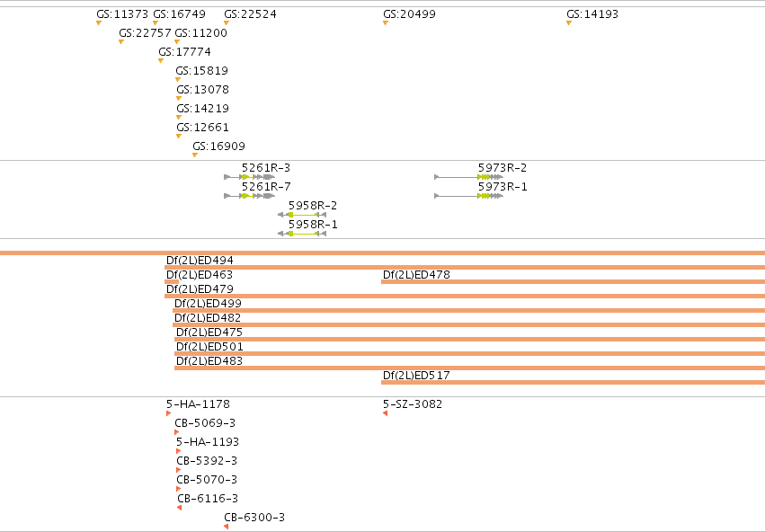This screenshot has height=532, width=765.
Task: Select the 5973R-2 transcript label
Action: click(x=503, y=168)
